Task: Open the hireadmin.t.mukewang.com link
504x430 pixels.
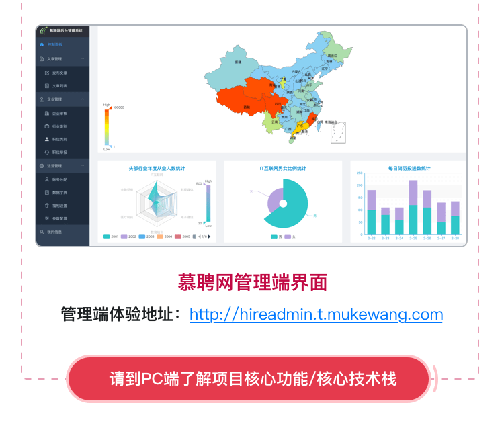Action: pos(317,314)
